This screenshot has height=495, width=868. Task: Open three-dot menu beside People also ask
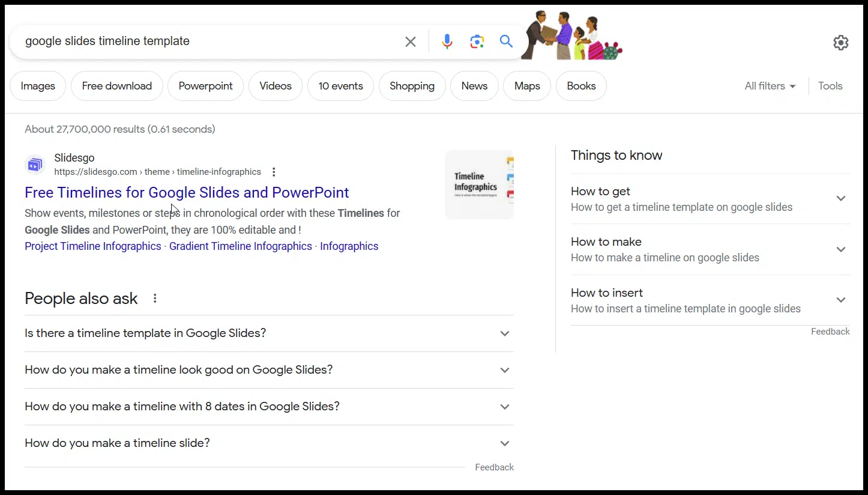tap(155, 299)
